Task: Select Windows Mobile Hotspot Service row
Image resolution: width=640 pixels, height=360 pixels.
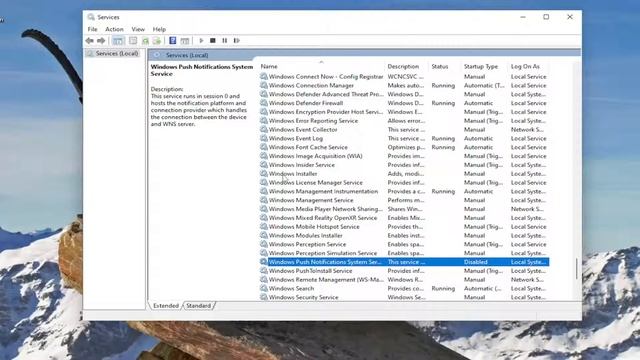Action: pos(404,227)
